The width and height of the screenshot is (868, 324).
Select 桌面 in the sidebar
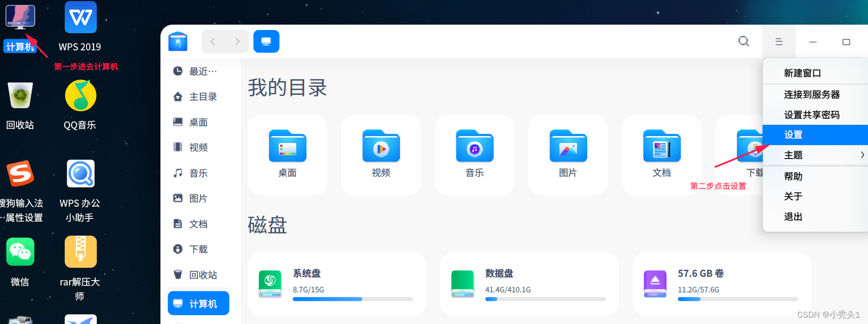coord(198,122)
